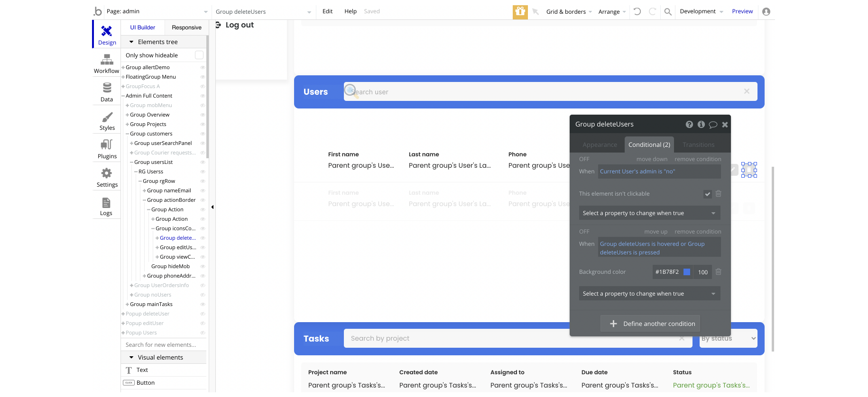Switch to the Appearance tab

tap(600, 145)
